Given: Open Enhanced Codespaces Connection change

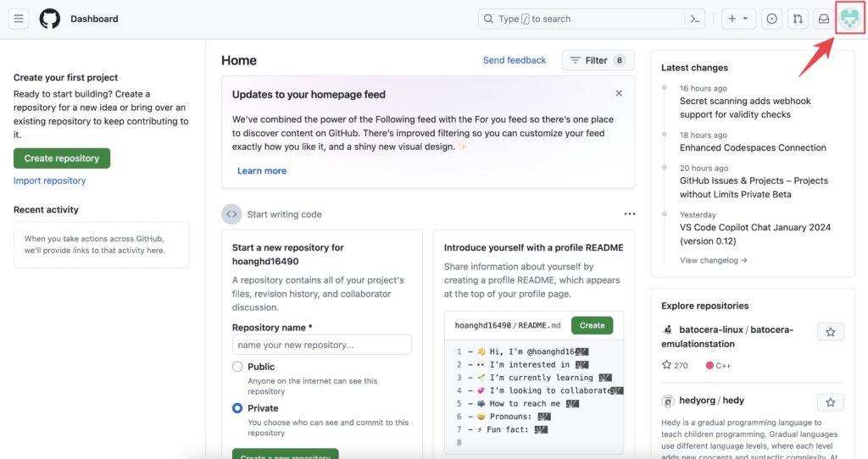Looking at the screenshot, I should click(753, 147).
